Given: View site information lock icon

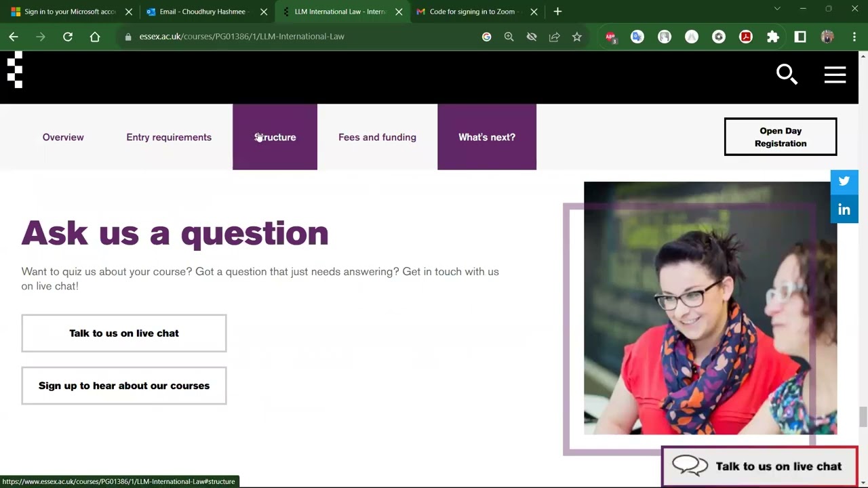Looking at the screenshot, I should pos(127,37).
